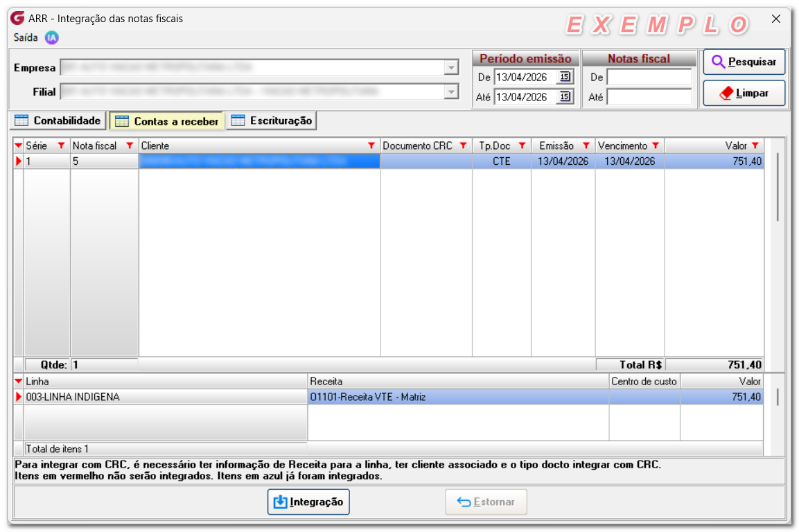Open calendar for the Até emission date
The height and width of the screenshot is (532, 799).
click(565, 97)
